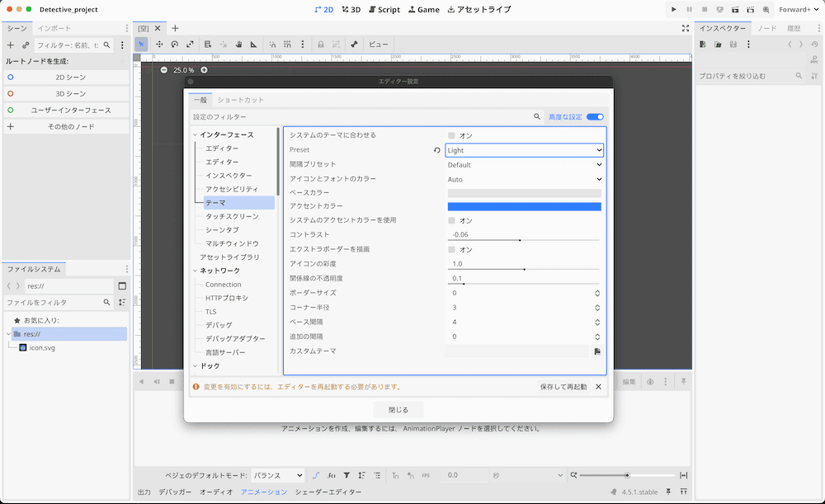
Task: Click the 閉じる button to close settings
Action: tap(398, 409)
